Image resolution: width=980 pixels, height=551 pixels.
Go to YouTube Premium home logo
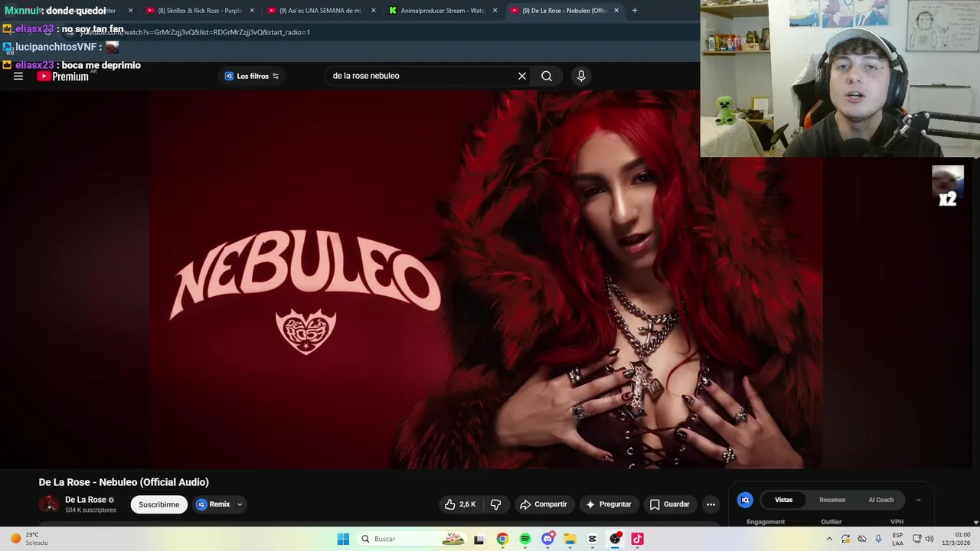tap(63, 76)
